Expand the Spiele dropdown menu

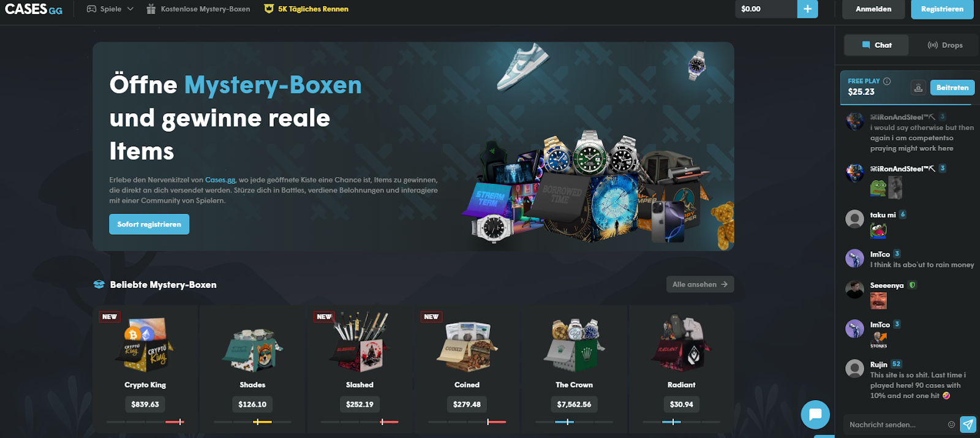(x=110, y=9)
